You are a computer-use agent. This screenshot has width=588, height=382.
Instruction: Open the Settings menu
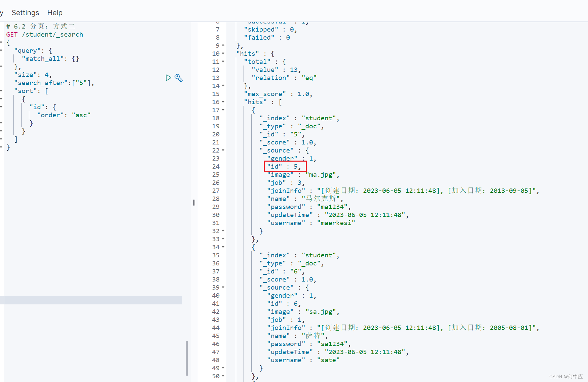pyautogui.click(x=25, y=13)
